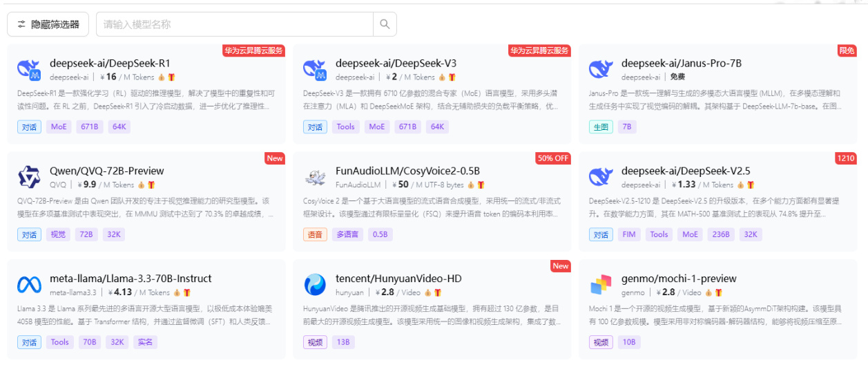Click the gift icon on the DeepSeek-V2.5 card
This screenshot has height=365, width=868.
click(750, 185)
